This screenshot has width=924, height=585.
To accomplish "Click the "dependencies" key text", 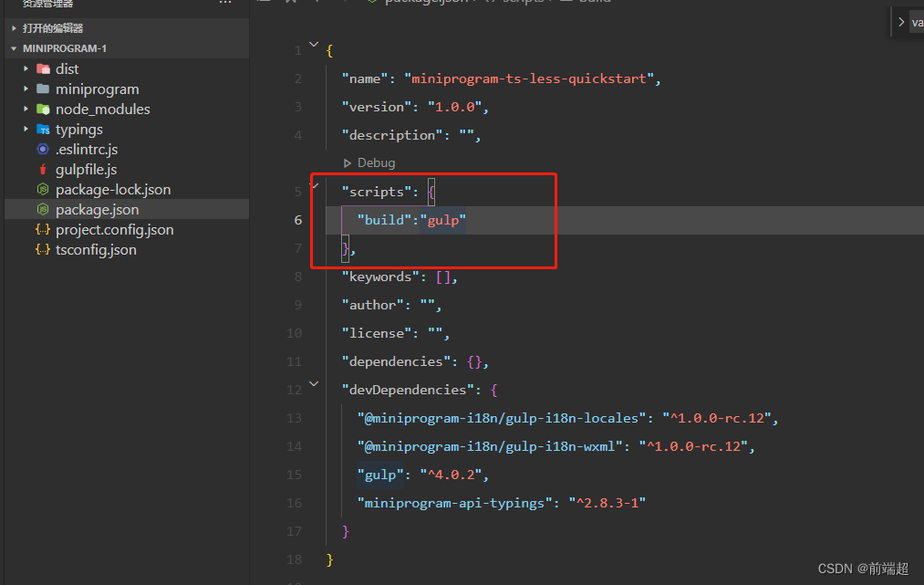I will click(396, 361).
